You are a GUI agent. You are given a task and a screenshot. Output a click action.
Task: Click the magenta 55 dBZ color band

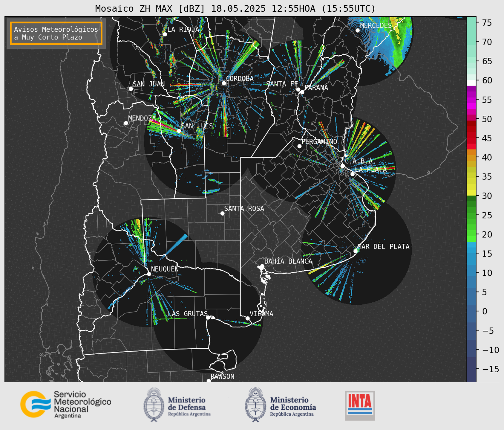tap(471, 100)
